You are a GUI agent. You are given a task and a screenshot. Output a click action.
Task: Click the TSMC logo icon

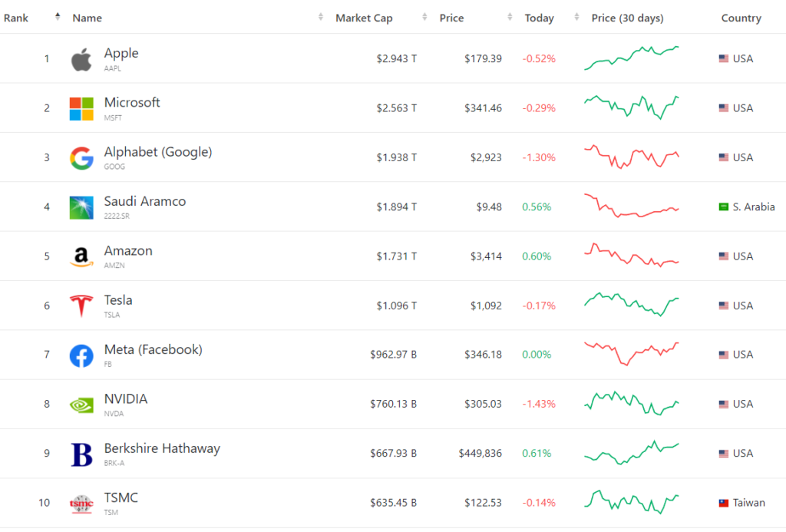tap(81, 504)
